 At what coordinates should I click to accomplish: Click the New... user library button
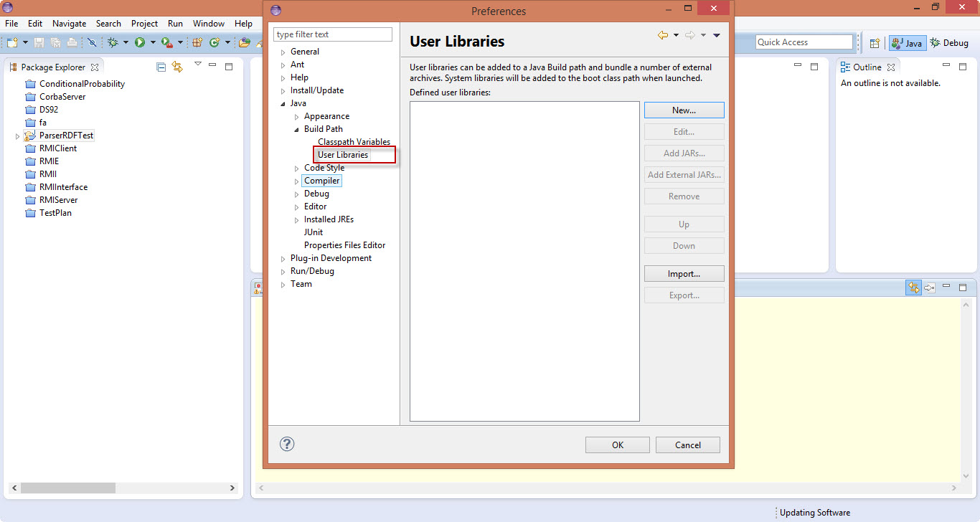684,110
